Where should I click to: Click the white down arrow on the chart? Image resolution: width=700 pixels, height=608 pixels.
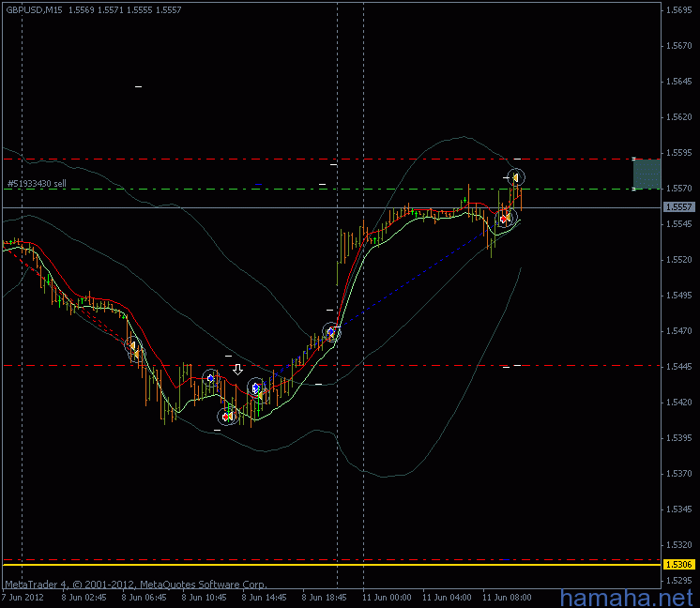pyautogui.click(x=238, y=369)
